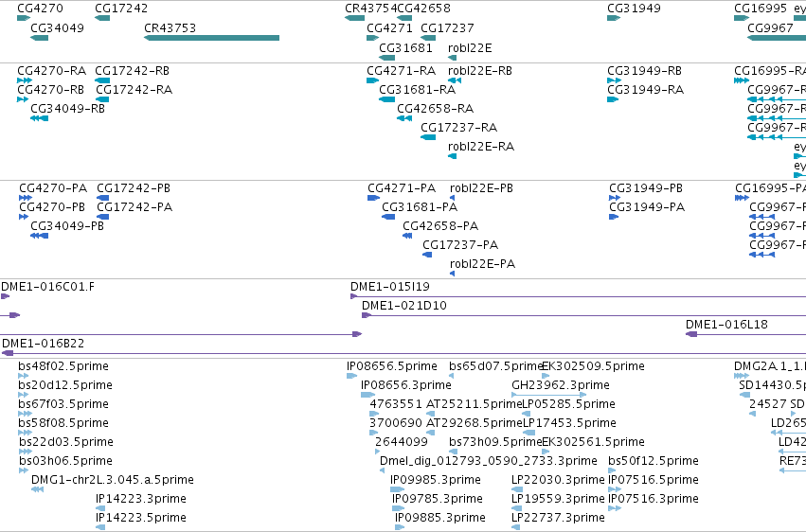This screenshot has width=806, height=532.
Task: Select protein CG31949-PA label
Action: [647, 207]
